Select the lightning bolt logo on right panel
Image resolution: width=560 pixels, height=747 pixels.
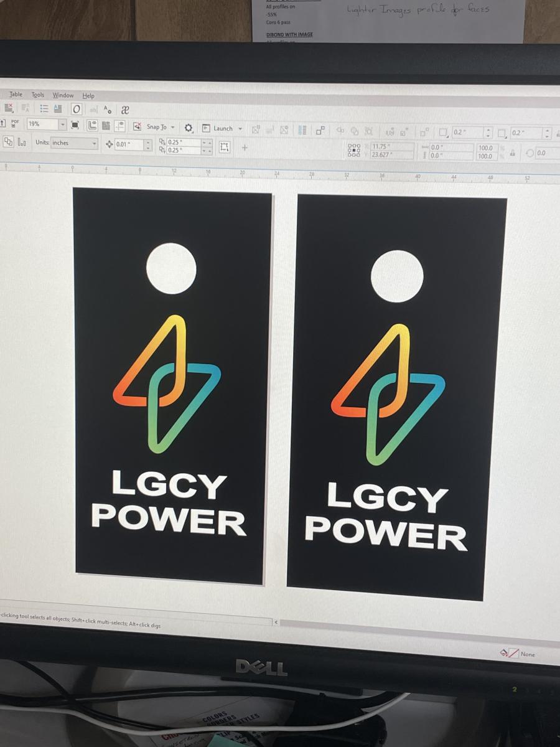click(x=388, y=395)
